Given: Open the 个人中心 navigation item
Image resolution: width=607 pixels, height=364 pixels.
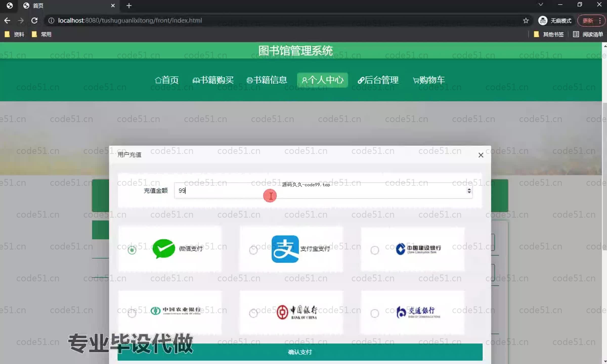Looking at the screenshot, I should [322, 80].
